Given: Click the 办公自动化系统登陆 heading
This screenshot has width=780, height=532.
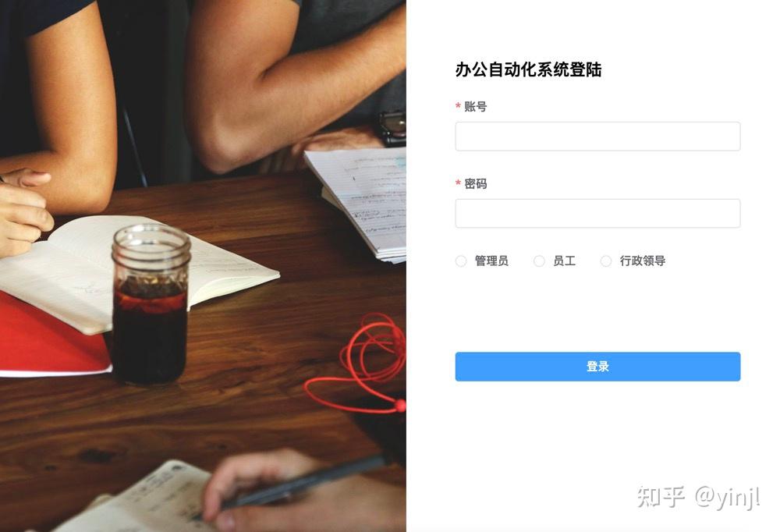Looking at the screenshot, I should [x=528, y=69].
